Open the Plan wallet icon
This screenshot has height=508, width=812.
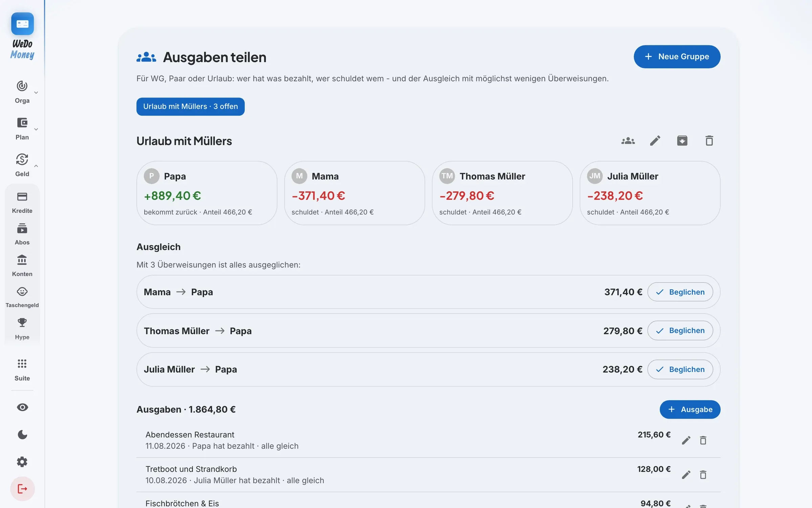(x=22, y=123)
